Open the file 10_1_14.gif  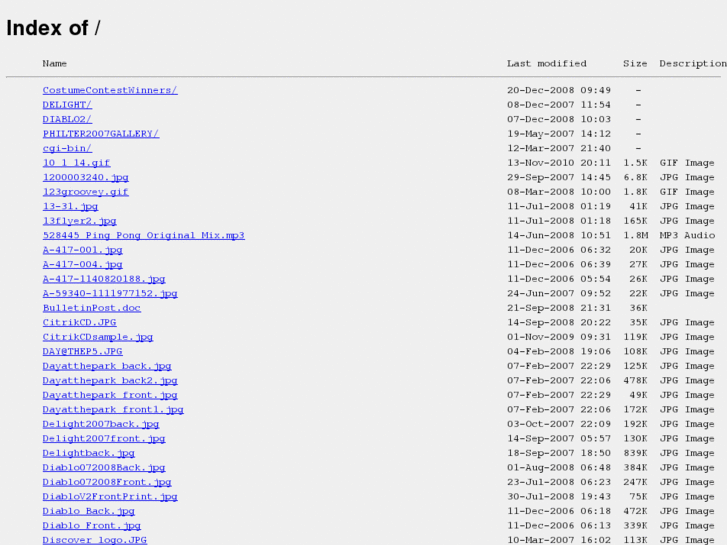point(77,163)
